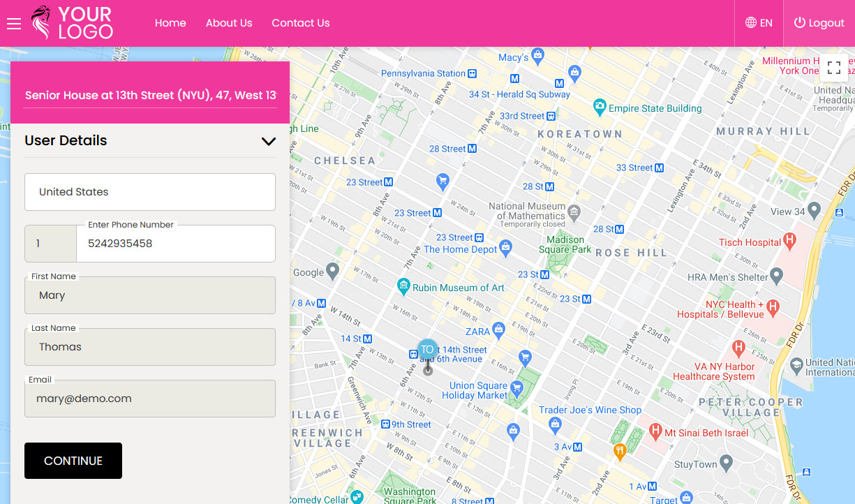The height and width of the screenshot is (504, 855).
Task: Click the Enter Phone Number field
Action: coord(176,244)
